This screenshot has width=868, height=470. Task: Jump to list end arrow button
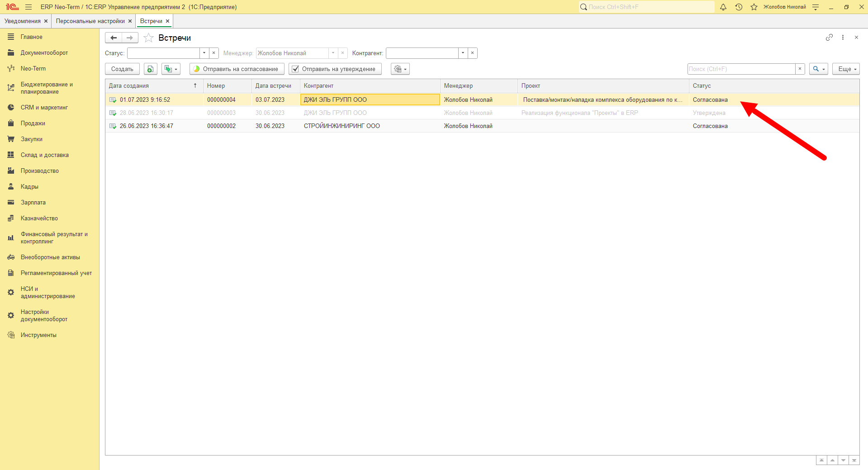[x=854, y=460]
